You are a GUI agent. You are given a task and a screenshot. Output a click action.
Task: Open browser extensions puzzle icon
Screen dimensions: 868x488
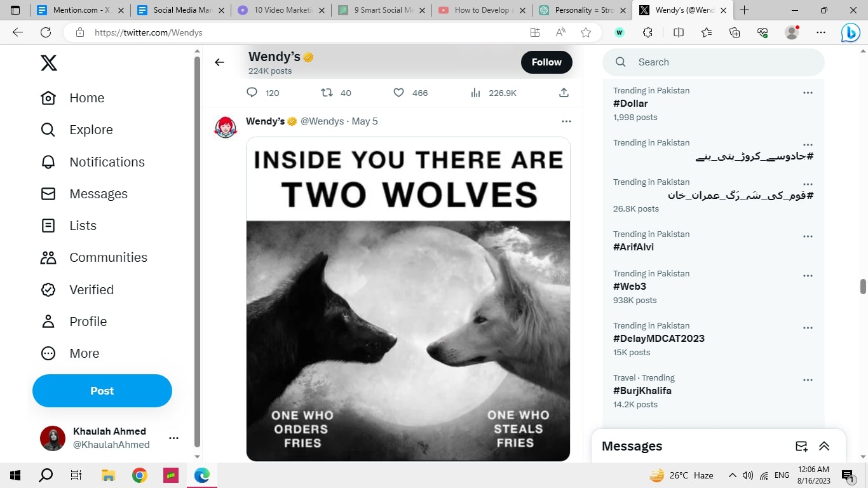(x=648, y=32)
